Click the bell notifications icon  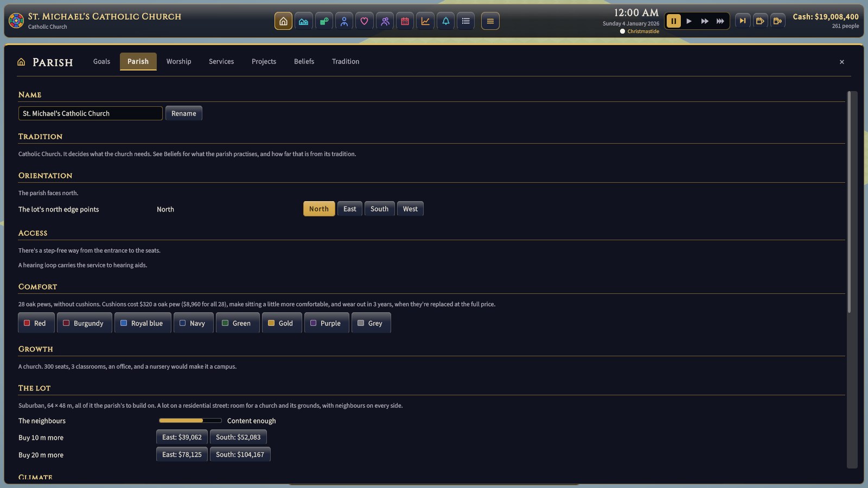click(x=445, y=21)
